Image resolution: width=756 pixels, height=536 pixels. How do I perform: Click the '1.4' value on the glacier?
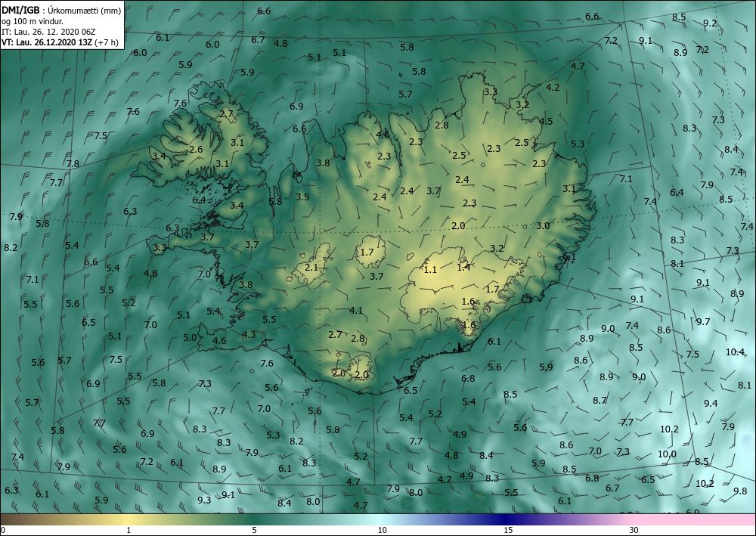463,267
